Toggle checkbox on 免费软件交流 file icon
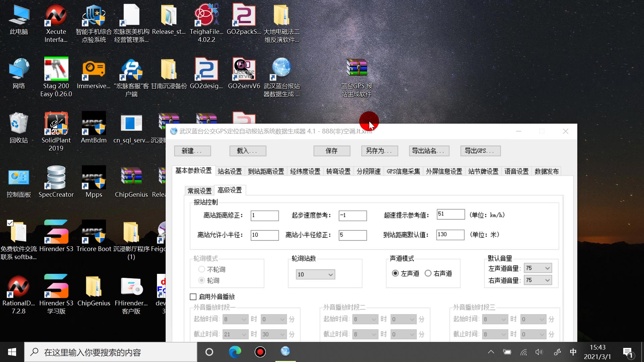The image size is (644, 362). 10,223
